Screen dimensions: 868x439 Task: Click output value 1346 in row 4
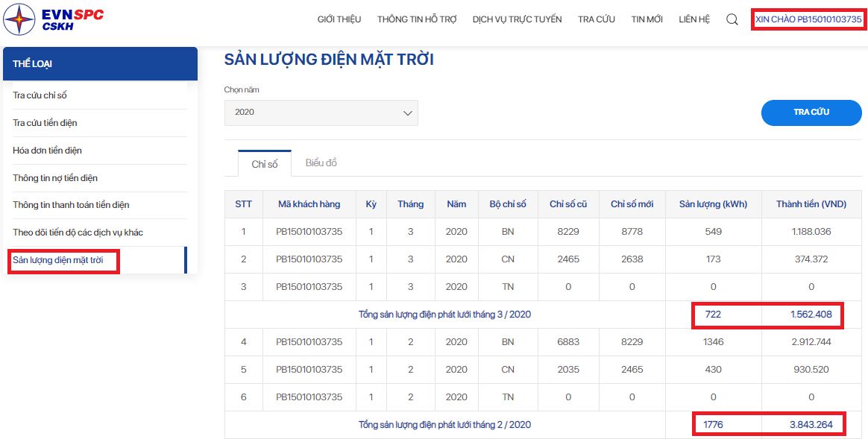[x=713, y=342]
